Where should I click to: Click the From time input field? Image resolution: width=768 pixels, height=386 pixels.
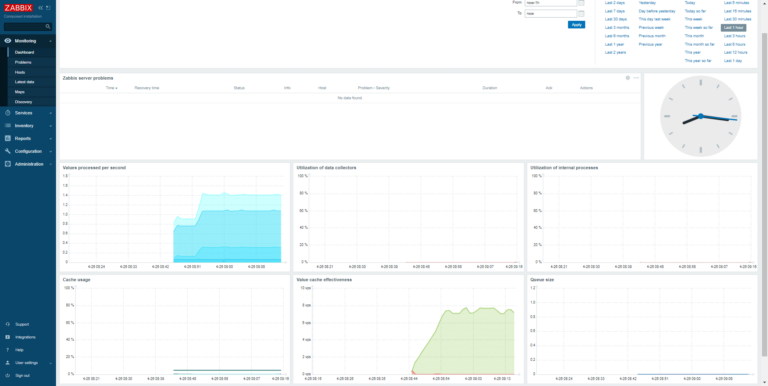[x=551, y=2]
